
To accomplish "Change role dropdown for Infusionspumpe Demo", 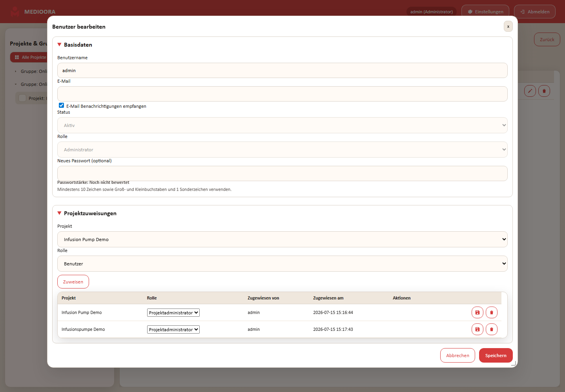I will coord(173,330).
